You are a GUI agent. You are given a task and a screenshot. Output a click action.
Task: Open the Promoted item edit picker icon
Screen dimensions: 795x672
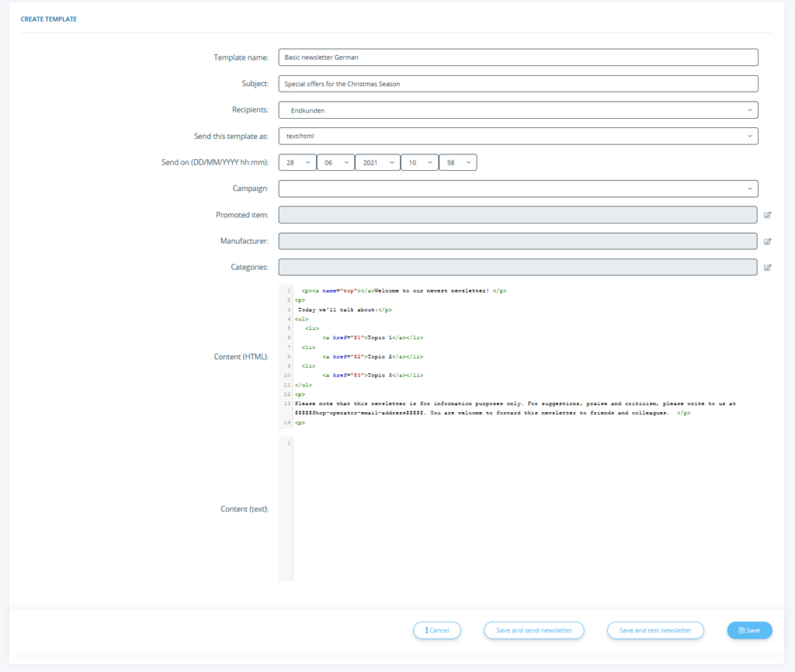pyautogui.click(x=768, y=214)
